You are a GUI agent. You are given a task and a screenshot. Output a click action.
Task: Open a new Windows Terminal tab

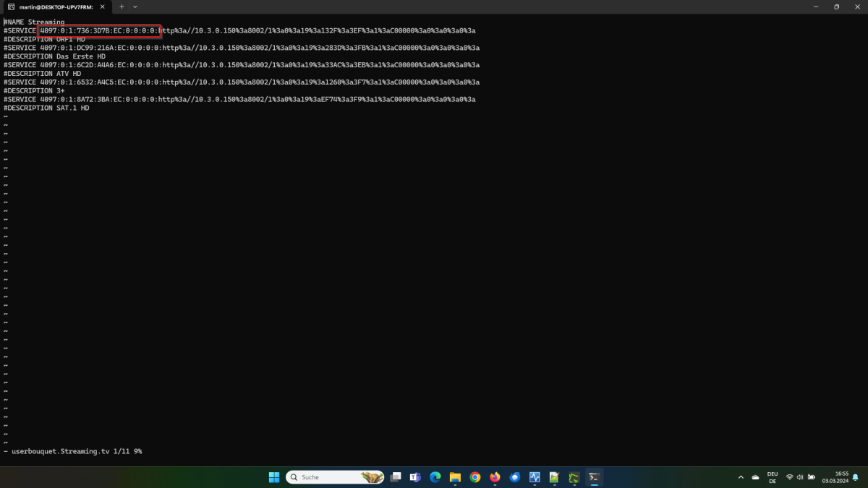click(122, 7)
